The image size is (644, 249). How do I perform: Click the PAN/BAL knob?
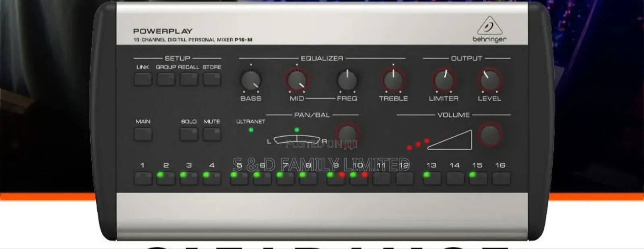[347, 135]
